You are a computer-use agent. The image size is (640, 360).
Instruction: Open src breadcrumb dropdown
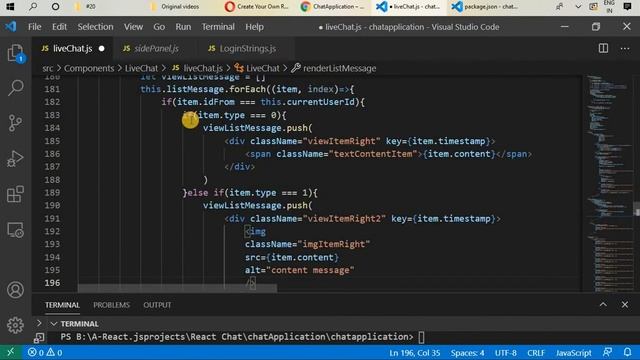click(48, 68)
